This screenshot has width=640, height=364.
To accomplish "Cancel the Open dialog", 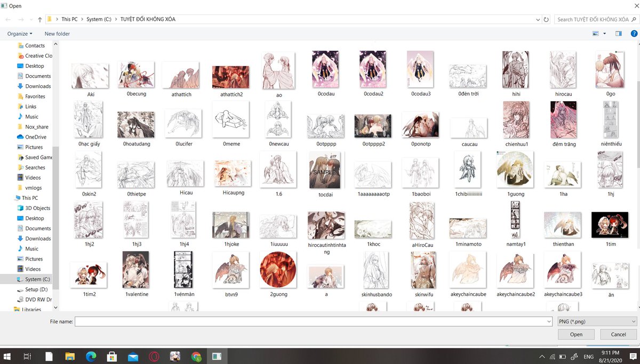I will pos(618,334).
